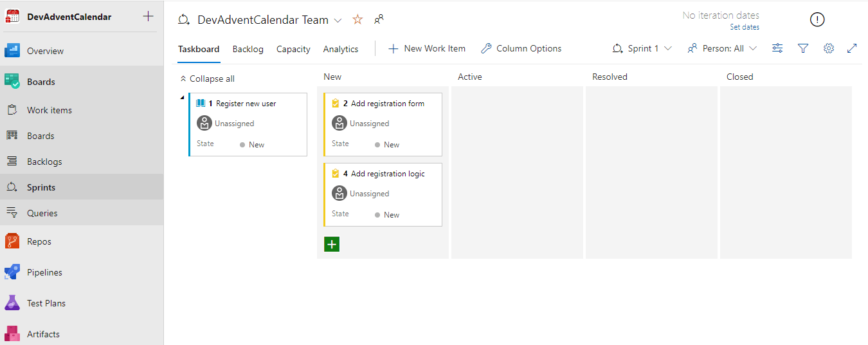Screen dimensions: 868x345
Task: Open the Repos section icon
Action: pyautogui.click(x=12, y=241)
